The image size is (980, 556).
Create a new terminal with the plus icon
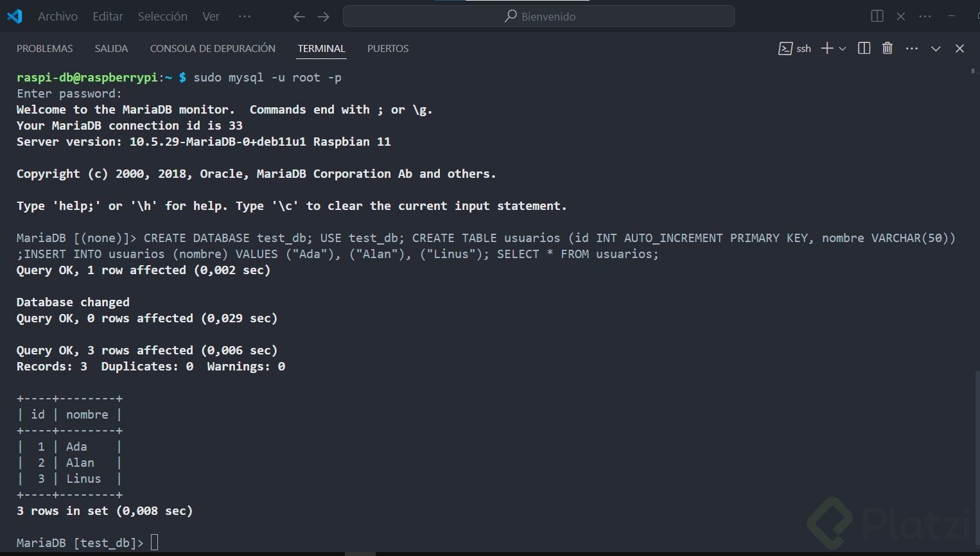tap(827, 48)
